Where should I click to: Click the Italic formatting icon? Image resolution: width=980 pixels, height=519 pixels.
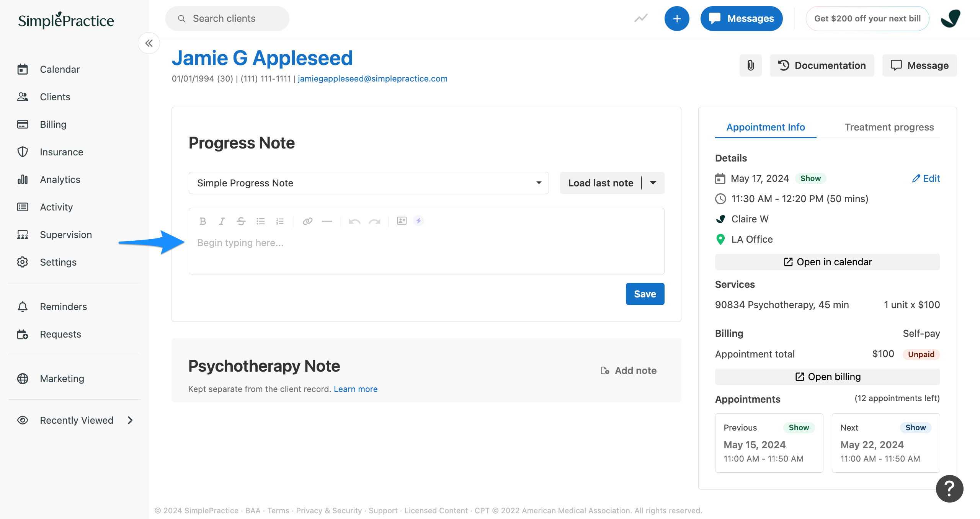click(x=222, y=221)
